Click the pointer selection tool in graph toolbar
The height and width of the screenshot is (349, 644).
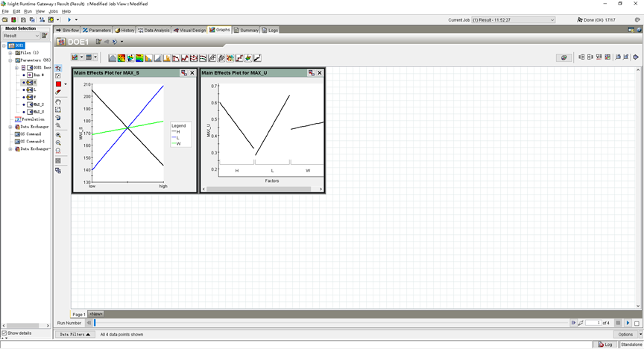pos(58,68)
